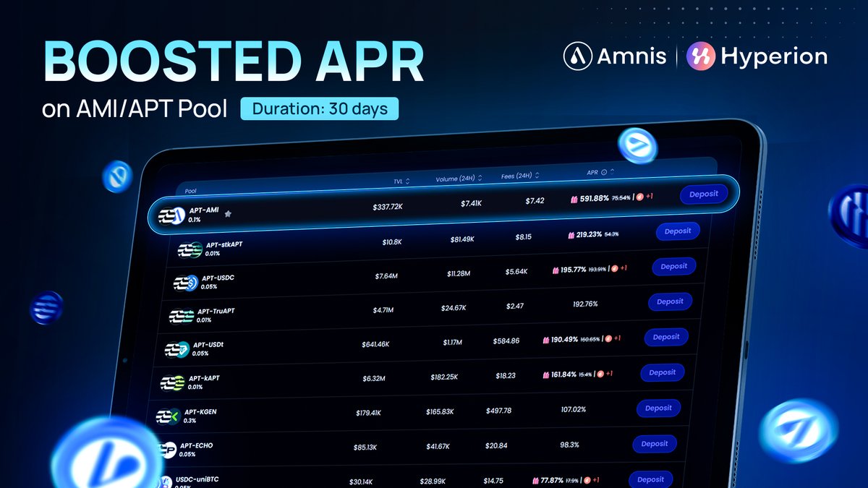Viewport: 868px width, 488px height.
Task: Click the 98.3% APR value
Action: click(570, 444)
